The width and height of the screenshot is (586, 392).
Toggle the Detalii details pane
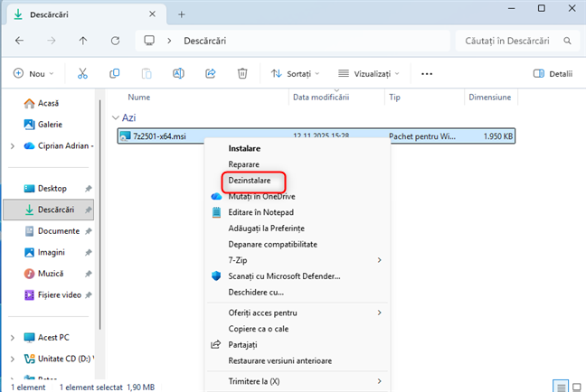(x=553, y=73)
